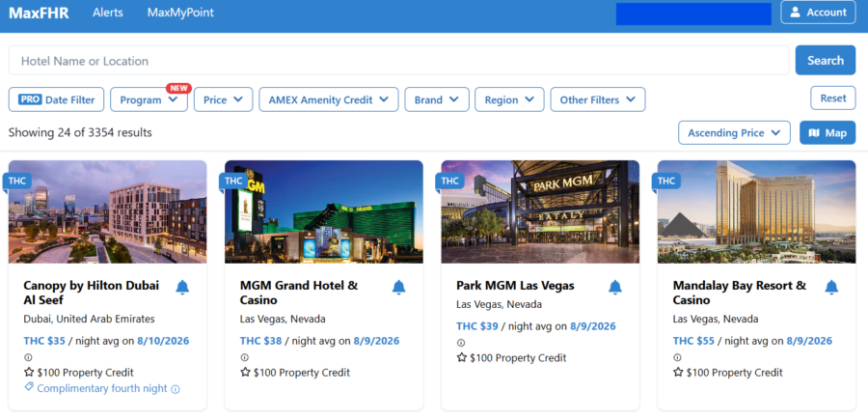Click the Park MGM Eataly entrance photo

click(x=540, y=211)
